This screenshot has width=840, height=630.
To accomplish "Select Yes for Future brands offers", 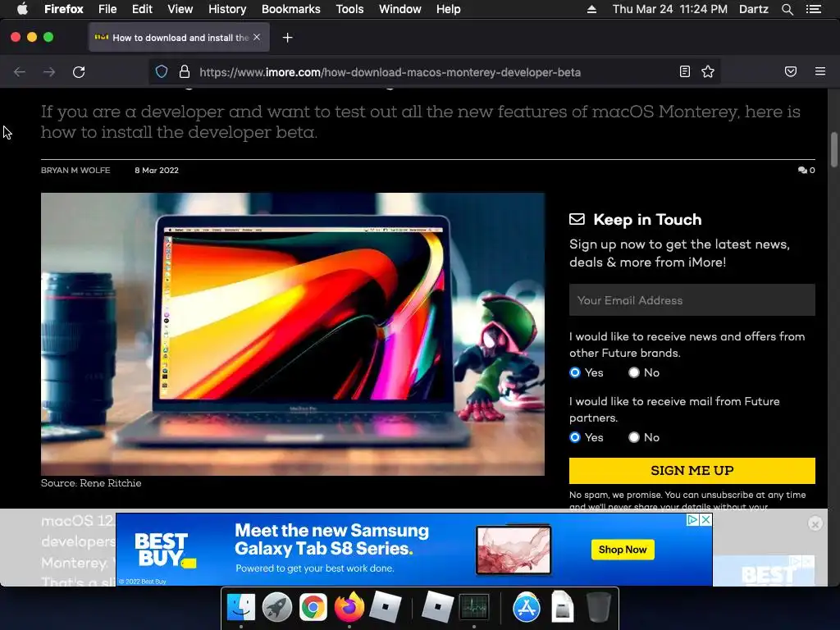I will coord(575,372).
